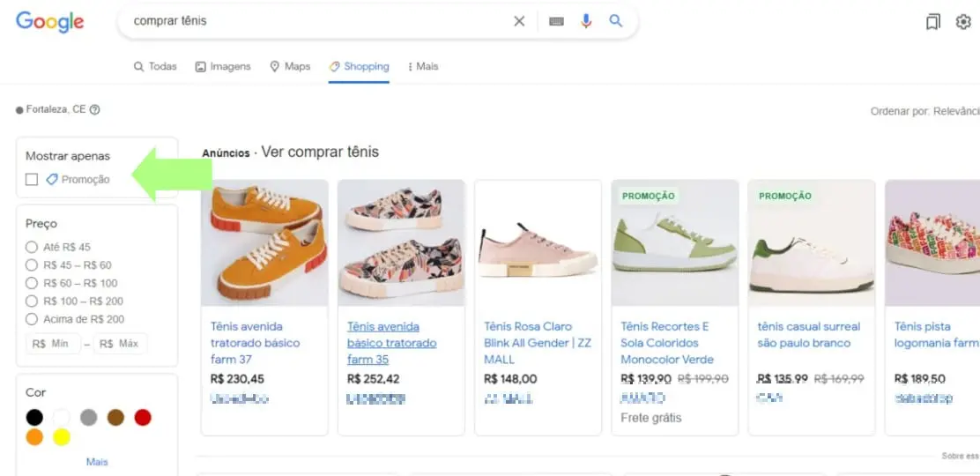Pick the red color swatch
The width and height of the screenshot is (980, 476).
143,418
